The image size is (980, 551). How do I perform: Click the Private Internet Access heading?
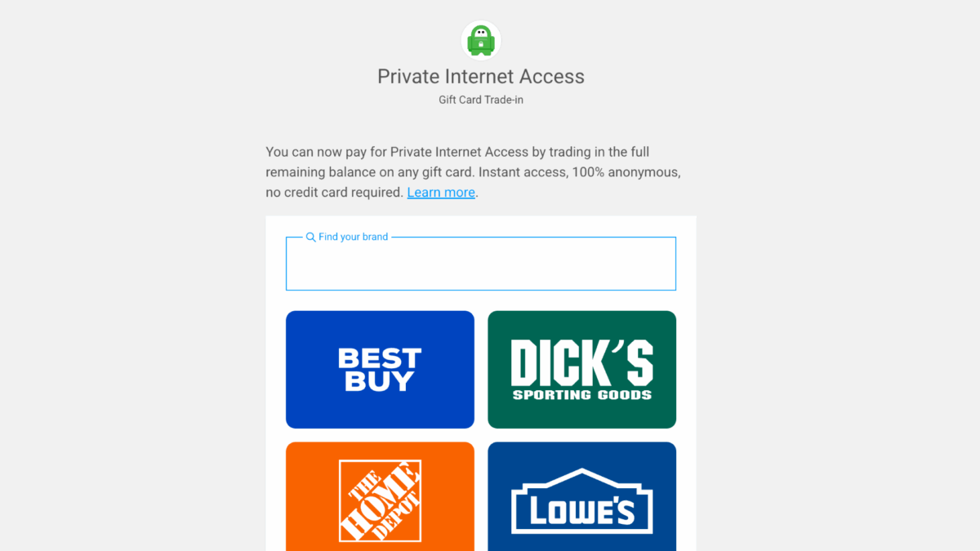[481, 77]
